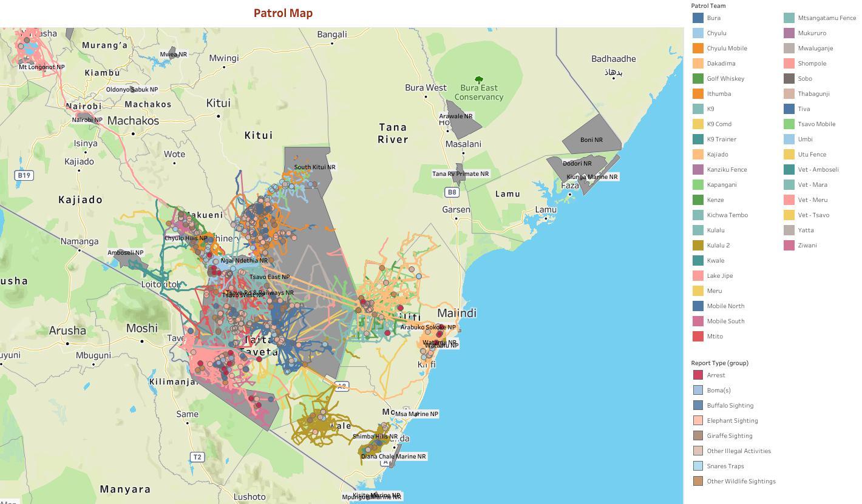Click the Giraffe Sighting legend swatch
This screenshot has width=862, height=504.
pyautogui.click(x=698, y=436)
